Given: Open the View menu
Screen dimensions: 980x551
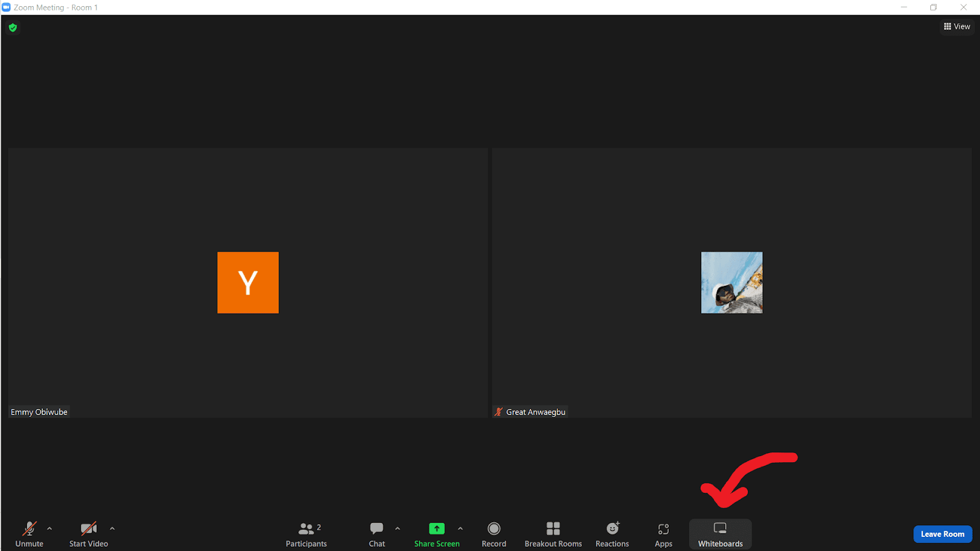Looking at the screenshot, I should (957, 26).
